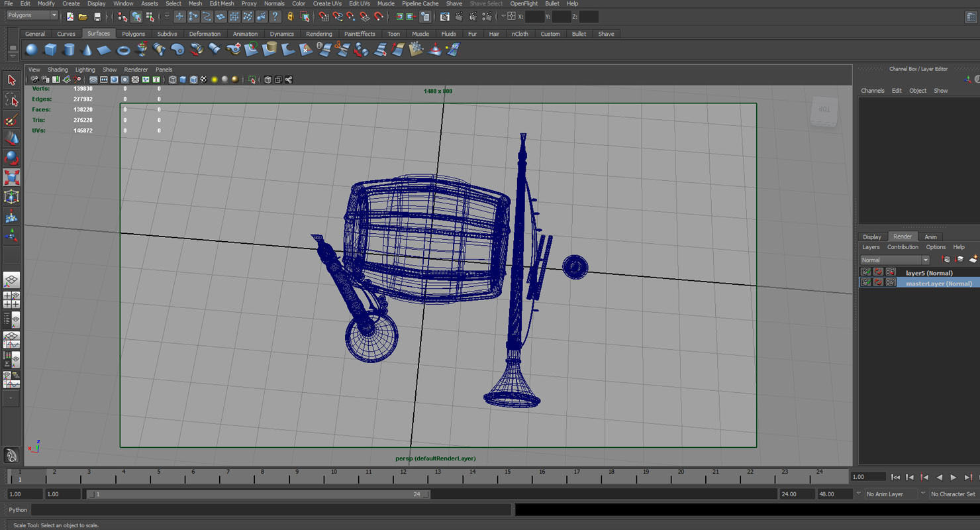Open the Polygons menu set dropdown
Viewport: 980px width, 530px height.
(32, 15)
